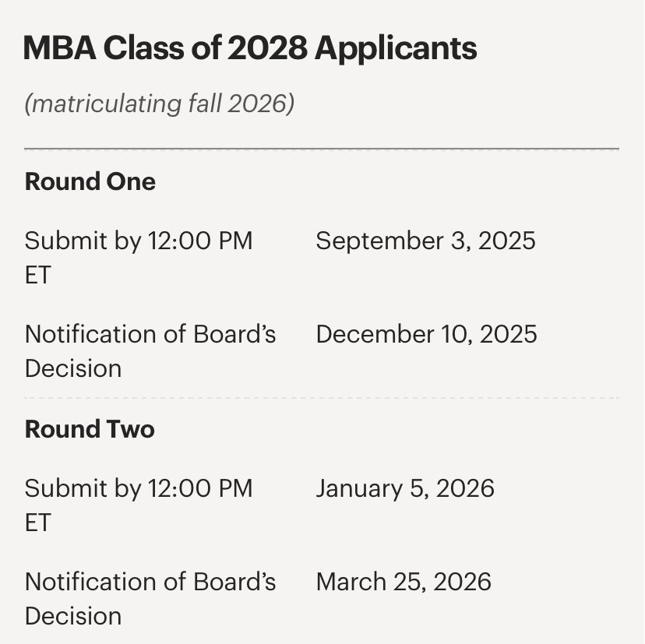Click the Round Two heading
Viewport: 645px width, 644px height.
[90, 429]
